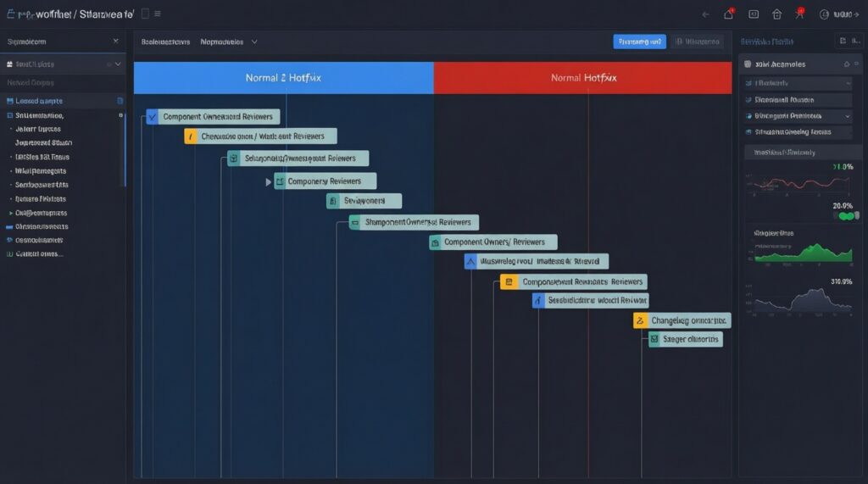Toggle the checkbox on Stager bar
Viewport: 868px width, 484px height.
click(654, 339)
